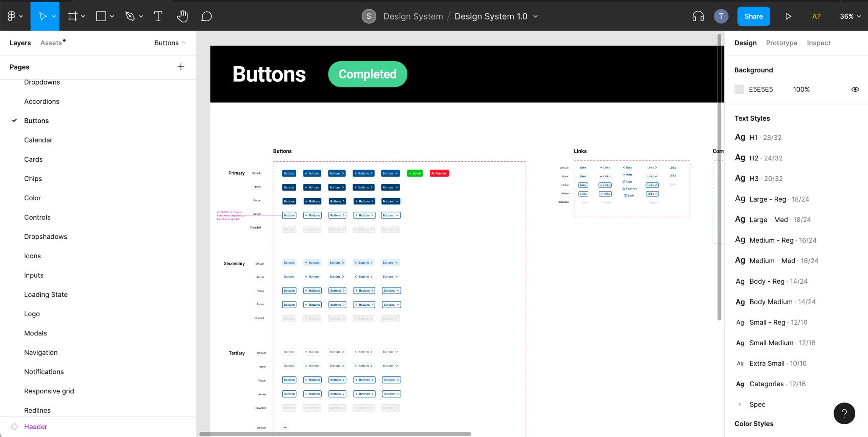Activate the Hand tool

click(x=182, y=16)
